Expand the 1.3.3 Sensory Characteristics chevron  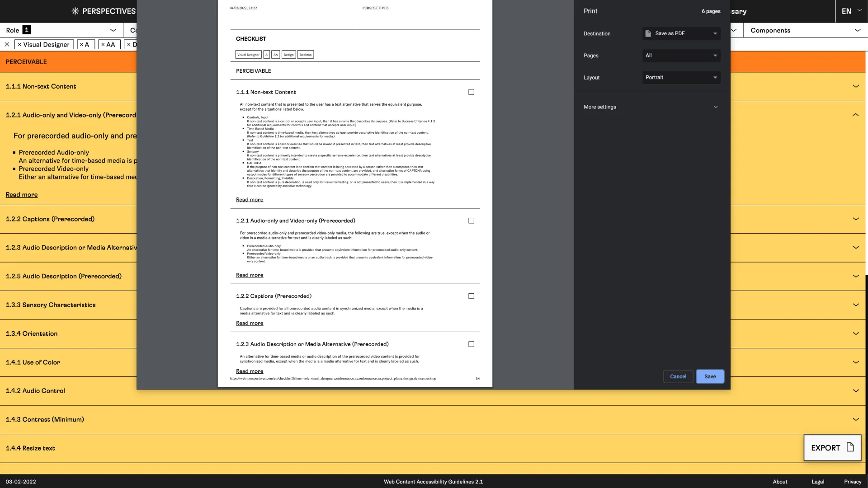tap(855, 305)
